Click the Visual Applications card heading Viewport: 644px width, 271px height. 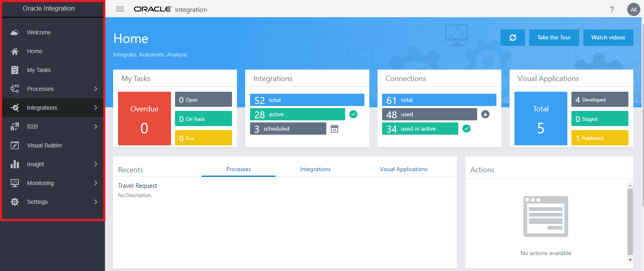coord(548,79)
